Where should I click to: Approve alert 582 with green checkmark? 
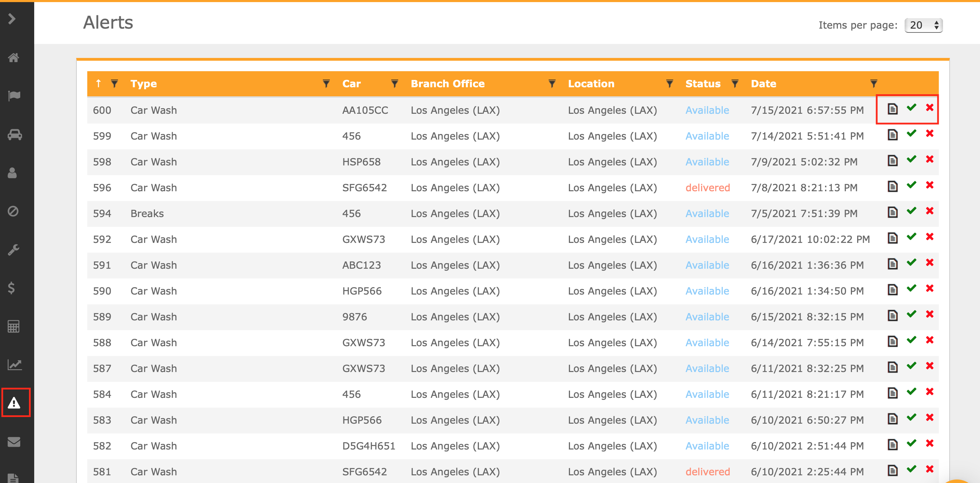911,444
